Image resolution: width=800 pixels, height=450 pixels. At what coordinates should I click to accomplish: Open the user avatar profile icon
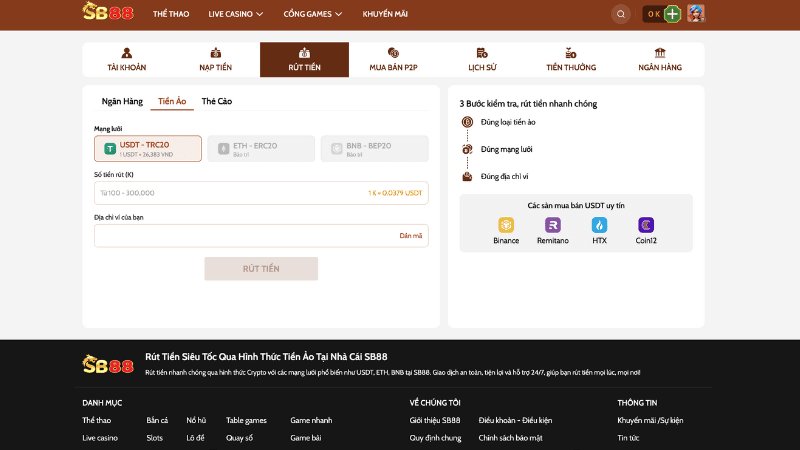pyautogui.click(x=696, y=14)
